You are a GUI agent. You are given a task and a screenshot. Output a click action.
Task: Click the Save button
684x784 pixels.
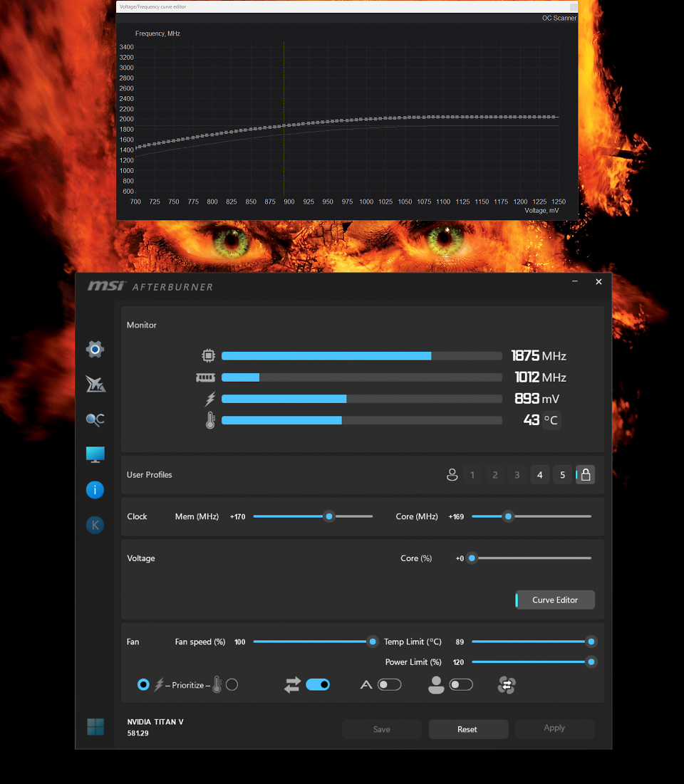[x=382, y=729]
